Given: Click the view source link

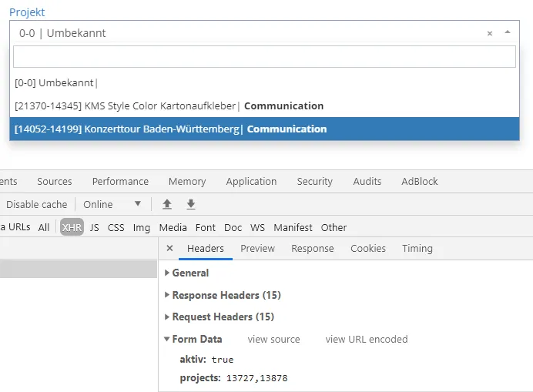Looking at the screenshot, I should click(273, 339).
